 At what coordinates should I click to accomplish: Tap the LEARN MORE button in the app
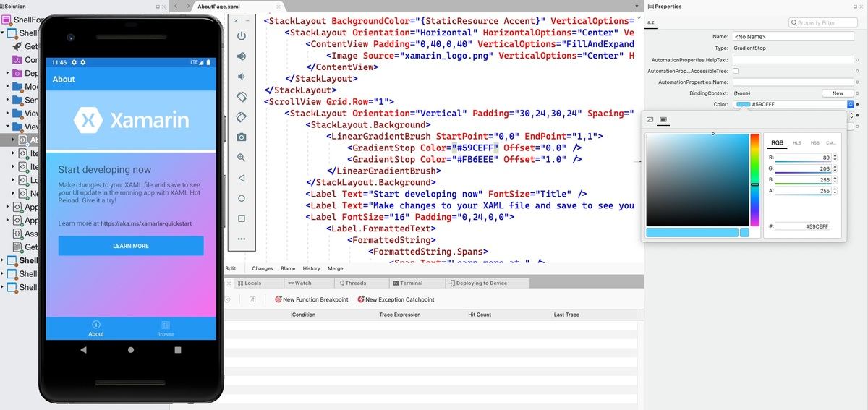(x=131, y=246)
